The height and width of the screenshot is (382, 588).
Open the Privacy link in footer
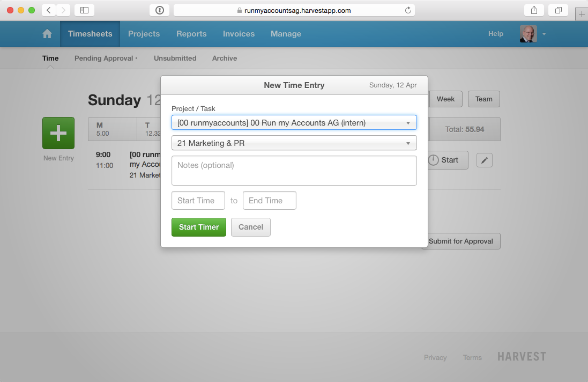click(x=435, y=358)
